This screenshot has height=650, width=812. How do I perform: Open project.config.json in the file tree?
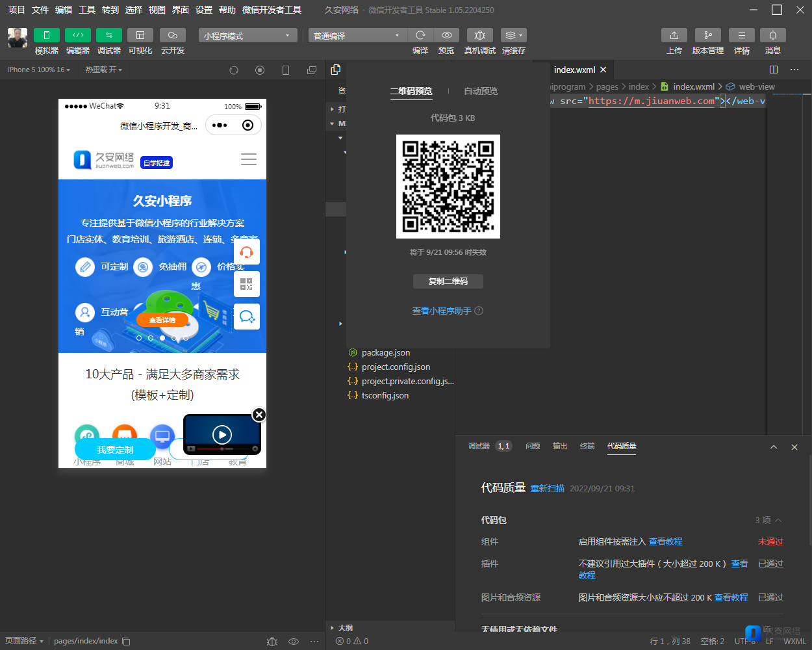pos(396,367)
